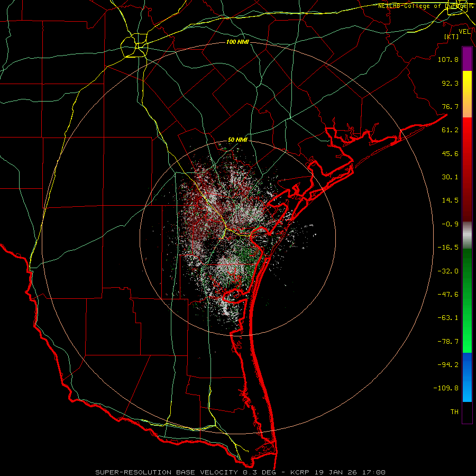Click the "TH" threshold legend label
The width and height of the screenshot is (476, 476).
[454, 412]
